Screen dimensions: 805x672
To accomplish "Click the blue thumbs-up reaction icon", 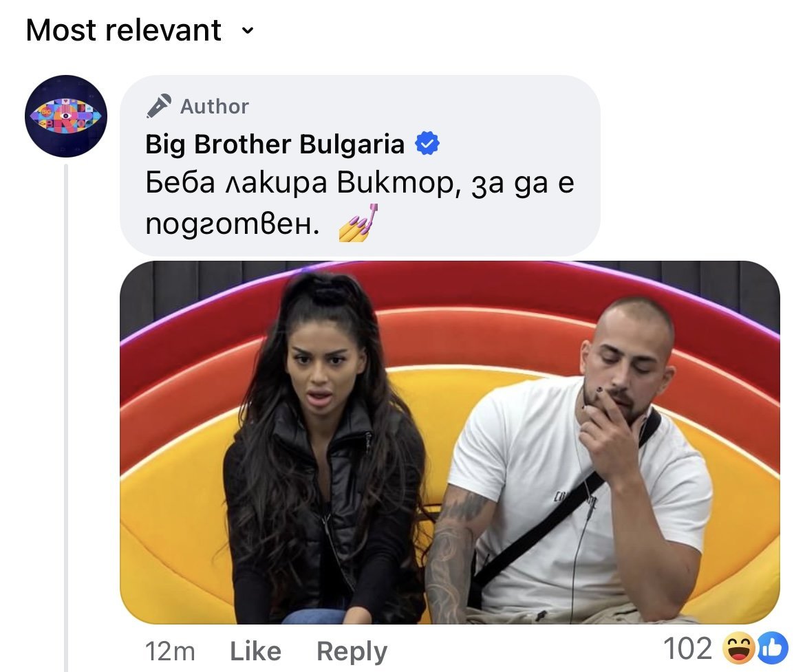I will 772,649.
